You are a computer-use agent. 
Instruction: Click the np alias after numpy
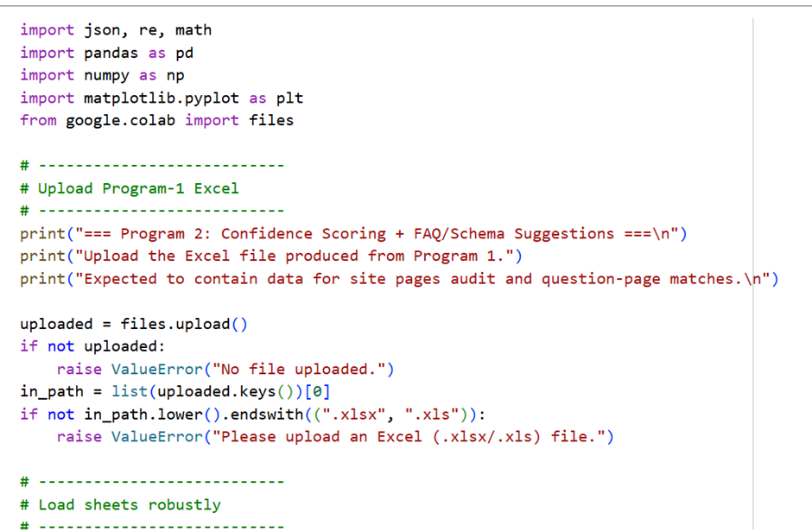(175, 75)
